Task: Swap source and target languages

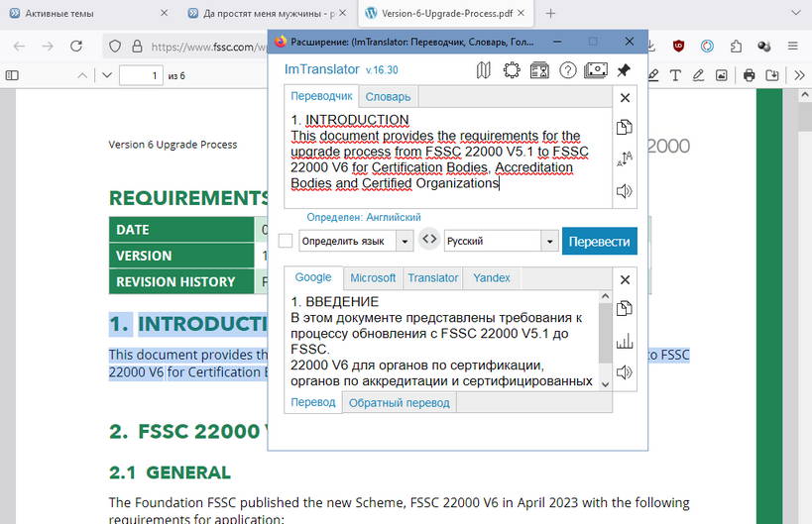Action: pos(429,239)
